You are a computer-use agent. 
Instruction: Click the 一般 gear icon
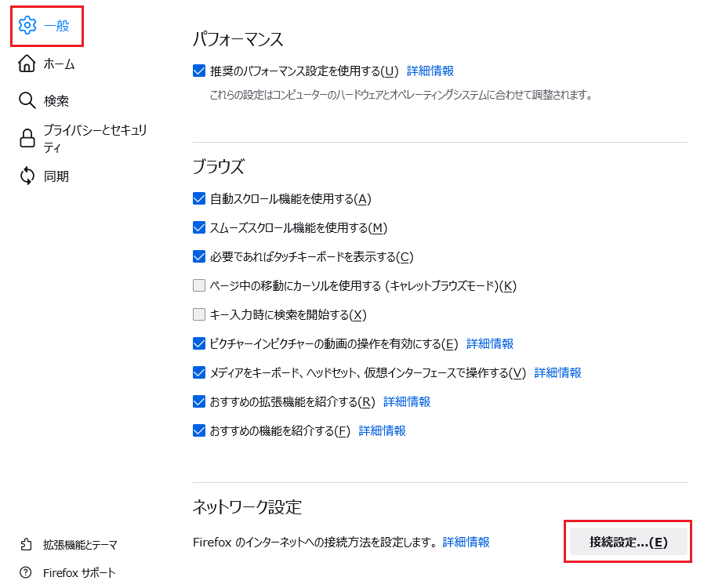click(27, 25)
